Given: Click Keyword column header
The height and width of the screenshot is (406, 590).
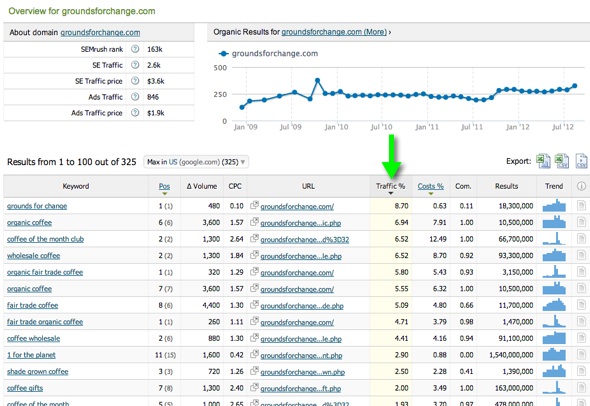Looking at the screenshot, I should click(x=76, y=186).
